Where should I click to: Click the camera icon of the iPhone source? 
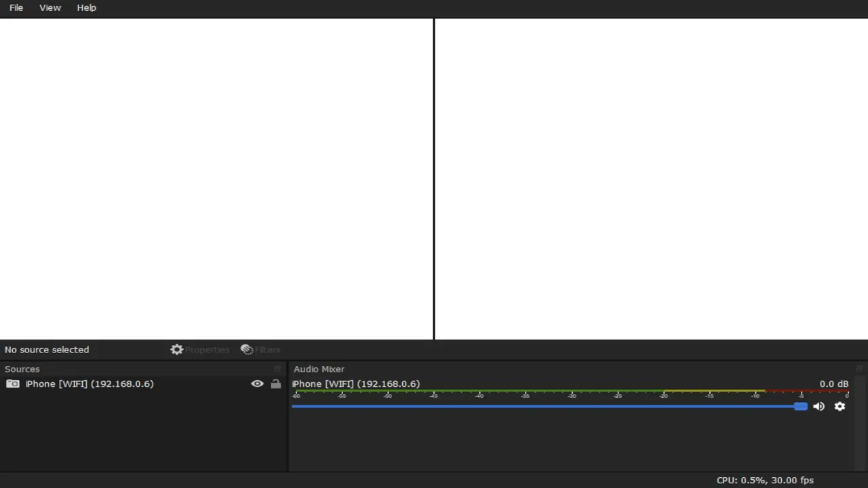point(13,384)
